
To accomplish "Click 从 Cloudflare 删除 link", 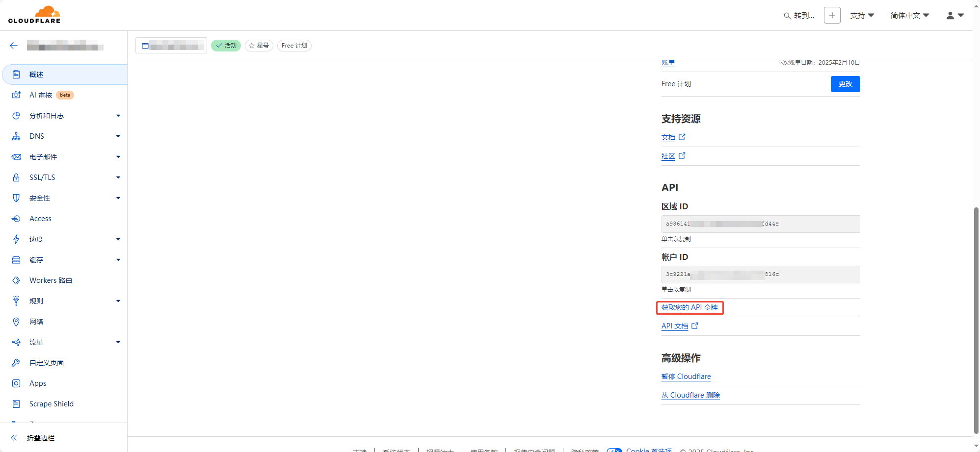I will click(x=690, y=395).
